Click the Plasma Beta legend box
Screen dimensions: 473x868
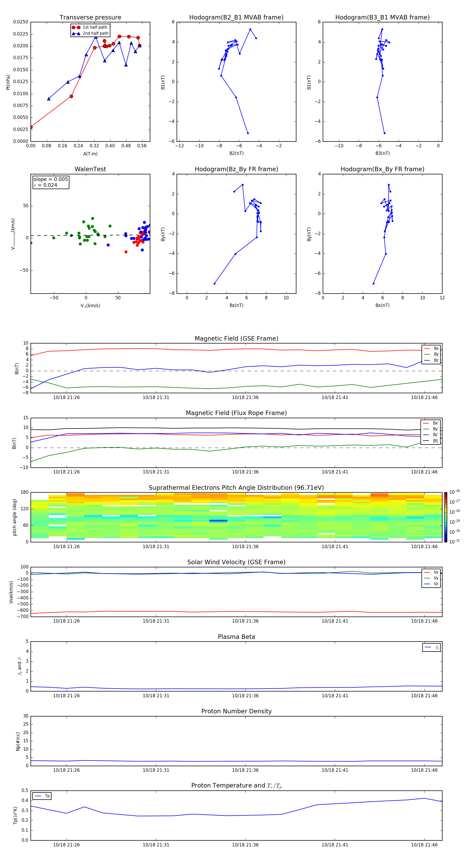431,647
